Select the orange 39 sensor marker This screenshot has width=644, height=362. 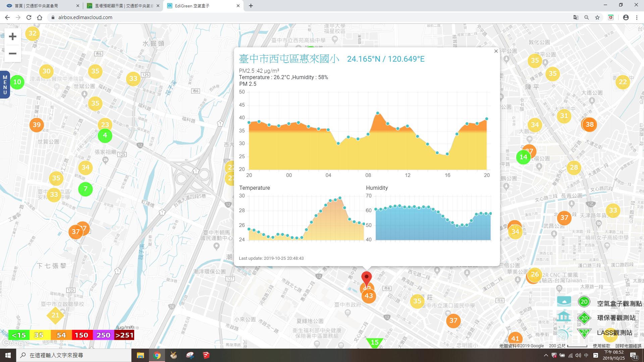tap(37, 125)
